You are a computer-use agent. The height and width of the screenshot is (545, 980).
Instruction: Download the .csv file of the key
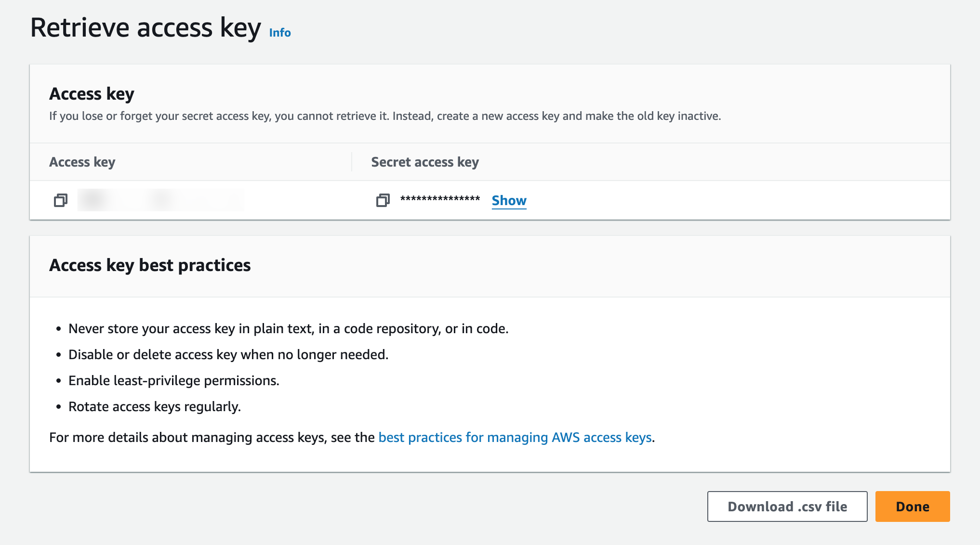pyautogui.click(x=787, y=506)
